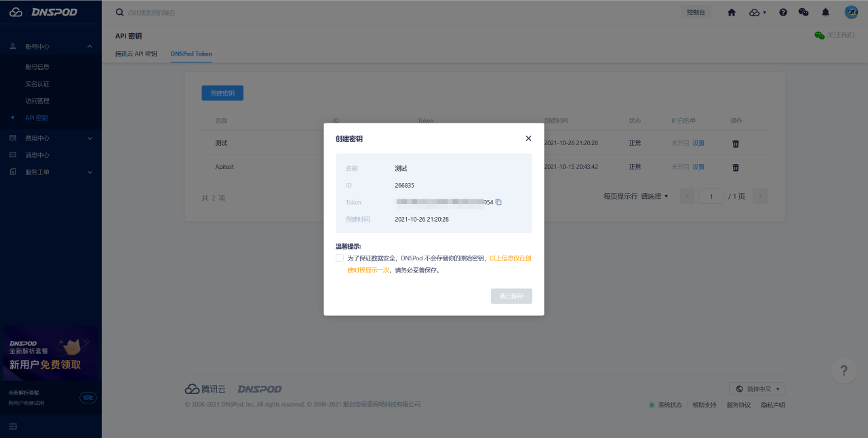Click the 创建密钥 blue button
The image size is (868, 438).
point(222,93)
